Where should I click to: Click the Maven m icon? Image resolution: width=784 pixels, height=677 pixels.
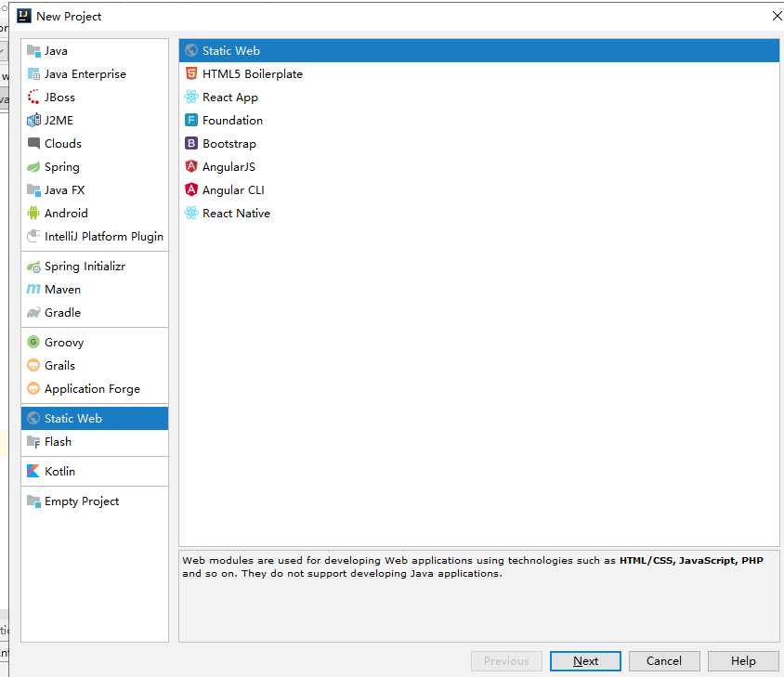(x=33, y=290)
